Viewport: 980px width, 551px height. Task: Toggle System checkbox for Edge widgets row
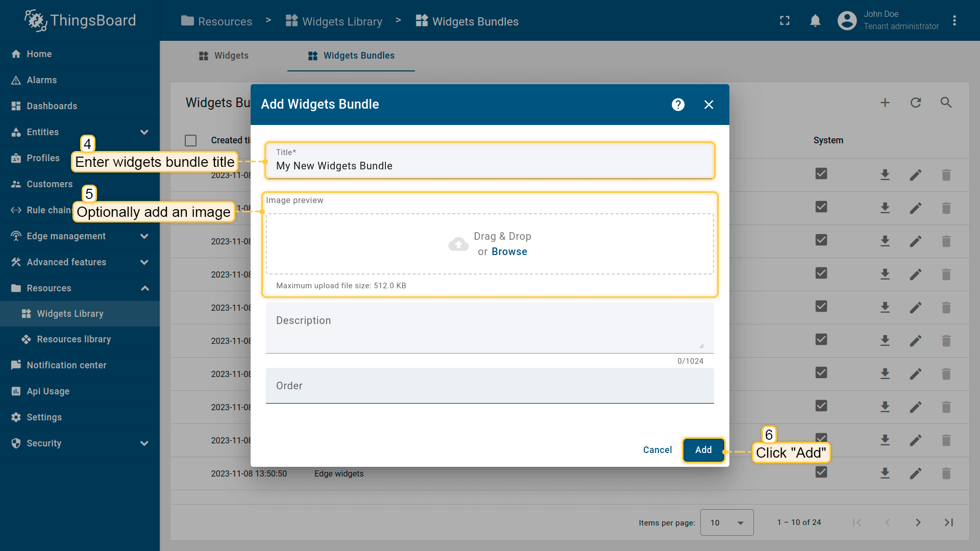(821, 472)
